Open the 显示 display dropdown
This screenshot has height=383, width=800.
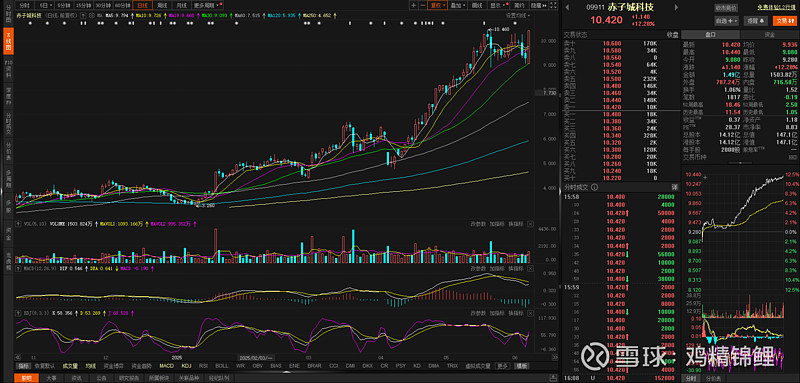(x=497, y=5)
